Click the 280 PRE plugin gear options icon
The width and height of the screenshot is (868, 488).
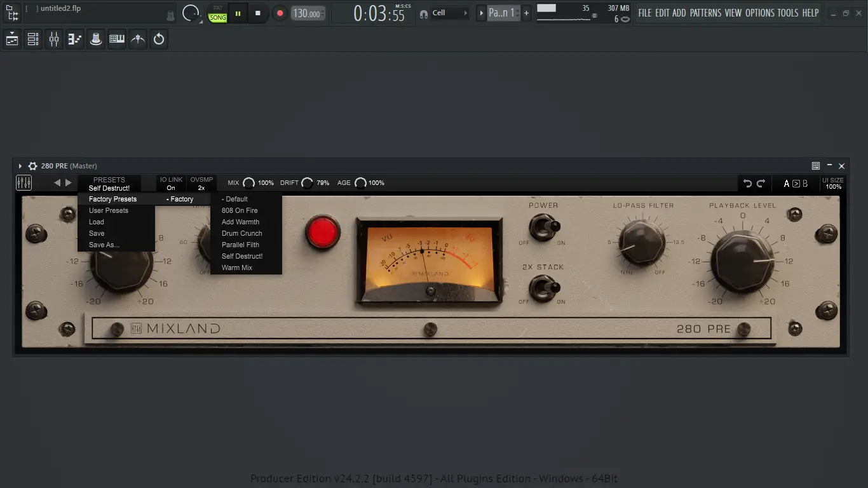pos(33,166)
